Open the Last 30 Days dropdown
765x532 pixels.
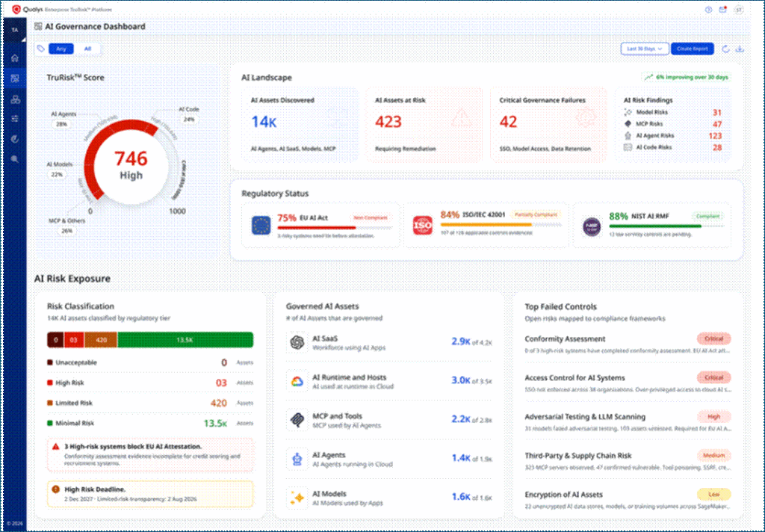645,49
